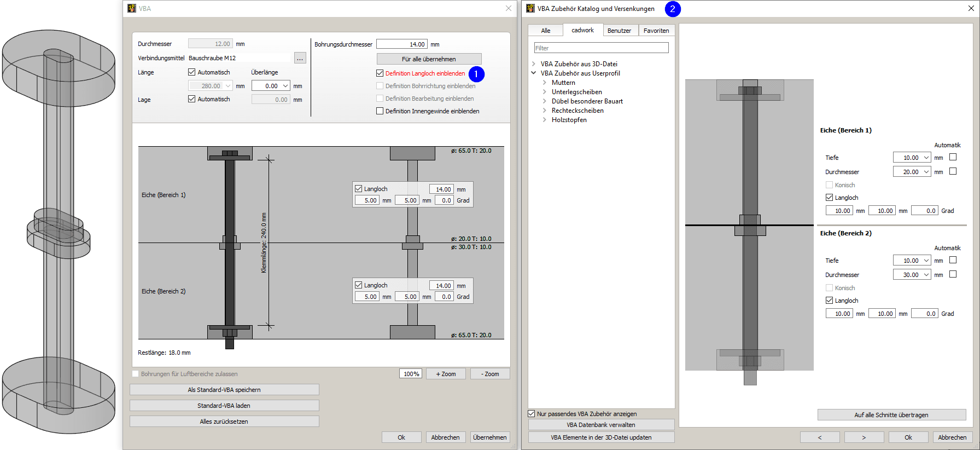Enable Definition Innengewinde einblenden
This screenshot has height=450, width=980.
pyautogui.click(x=380, y=111)
